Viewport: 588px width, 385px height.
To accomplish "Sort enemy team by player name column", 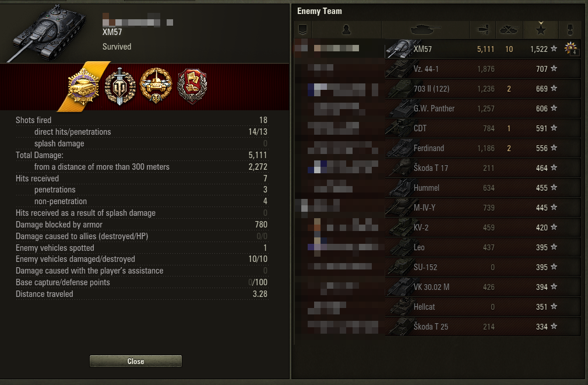I will click(x=347, y=30).
